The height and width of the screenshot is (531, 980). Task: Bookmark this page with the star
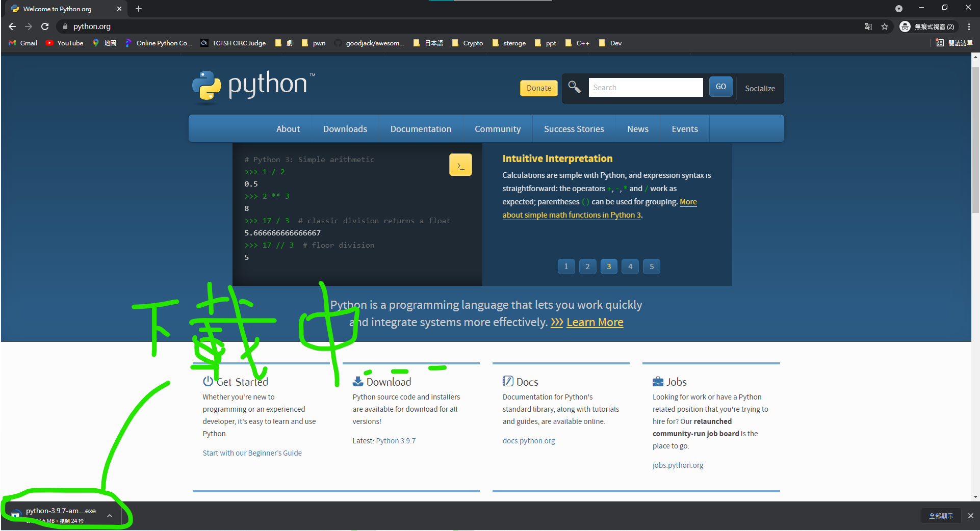click(885, 26)
